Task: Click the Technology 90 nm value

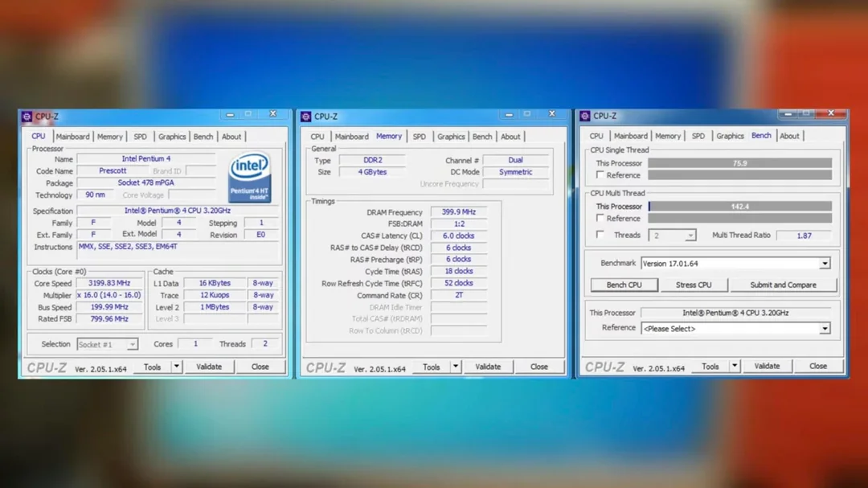Action: [95, 195]
